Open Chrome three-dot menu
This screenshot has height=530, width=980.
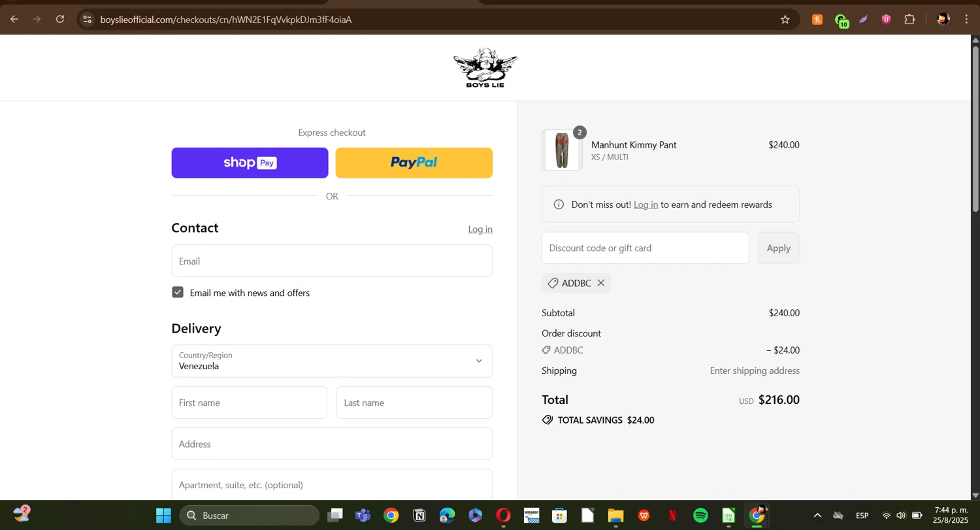point(966,20)
